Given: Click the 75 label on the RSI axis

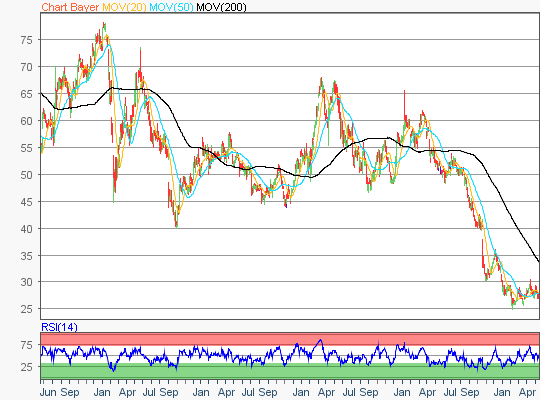Looking at the screenshot, I should pyautogui.click(x=27, y=345).
